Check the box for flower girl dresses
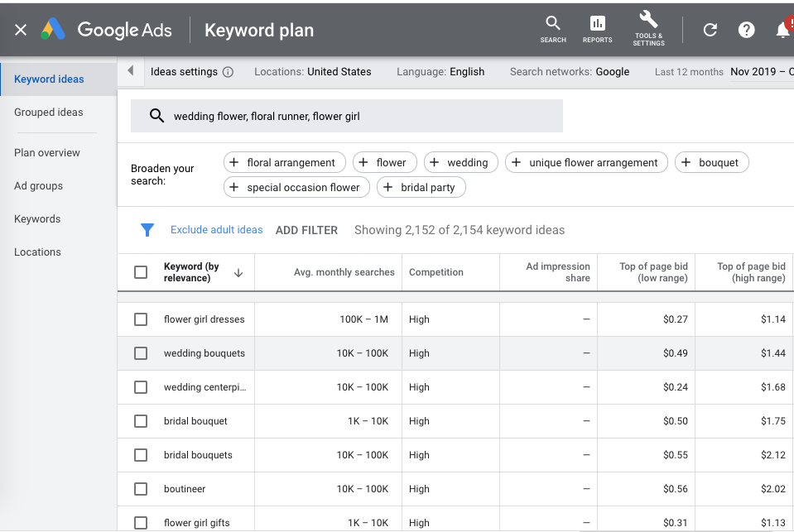Image resolution: width=794 pixels, height=532 pixels. (x=141, y=319)
